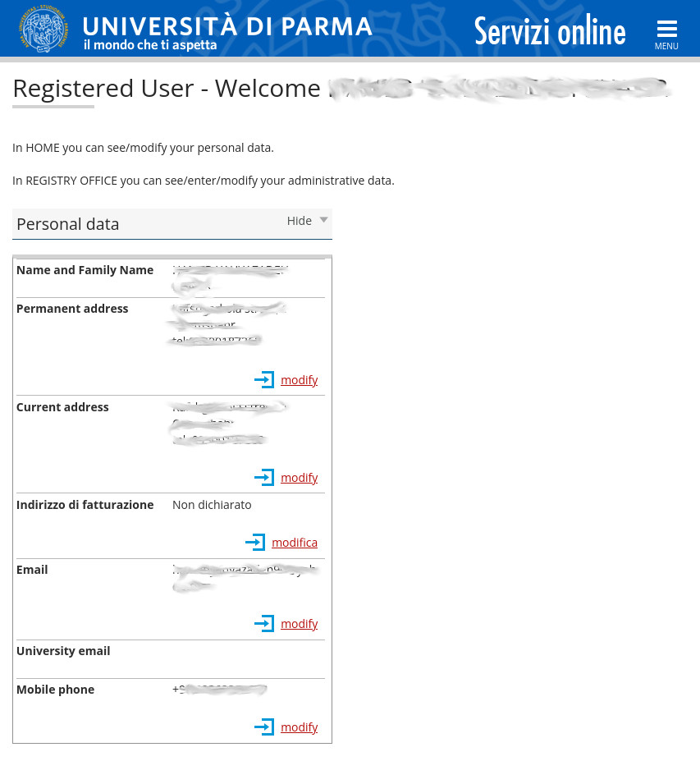Click the Hide toggle for Personal data
This screenshot has width=700, height=761.
tap(300, 221)
